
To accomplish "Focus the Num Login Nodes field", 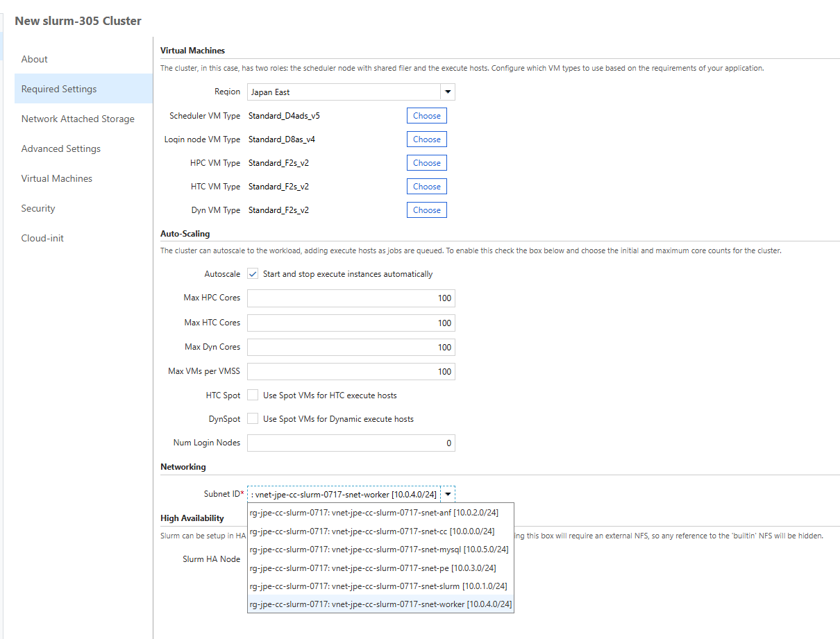I will (x=351, y=443).
